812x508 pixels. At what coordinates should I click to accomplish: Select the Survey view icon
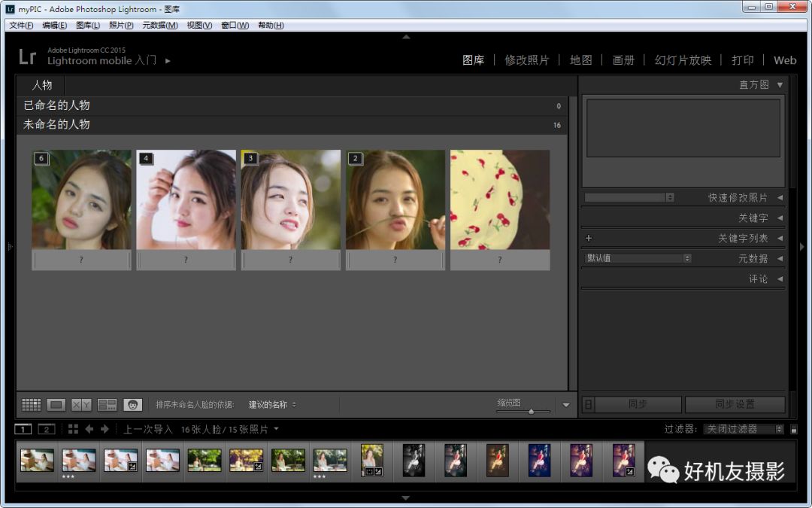(x=108, y=404)
